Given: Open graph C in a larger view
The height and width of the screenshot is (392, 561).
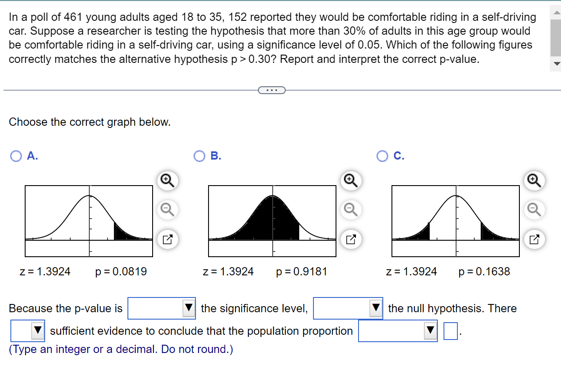Looking at the screenshot, I should tap(534, 239).
